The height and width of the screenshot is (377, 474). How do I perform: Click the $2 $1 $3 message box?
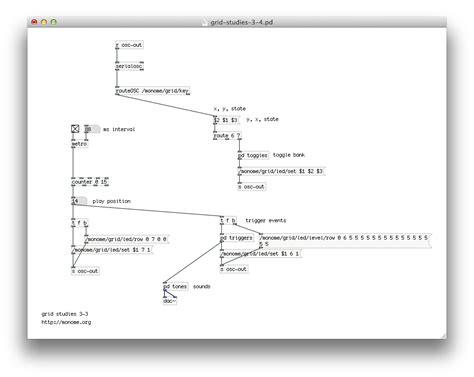pyautogui.click(x=226, y=120)
